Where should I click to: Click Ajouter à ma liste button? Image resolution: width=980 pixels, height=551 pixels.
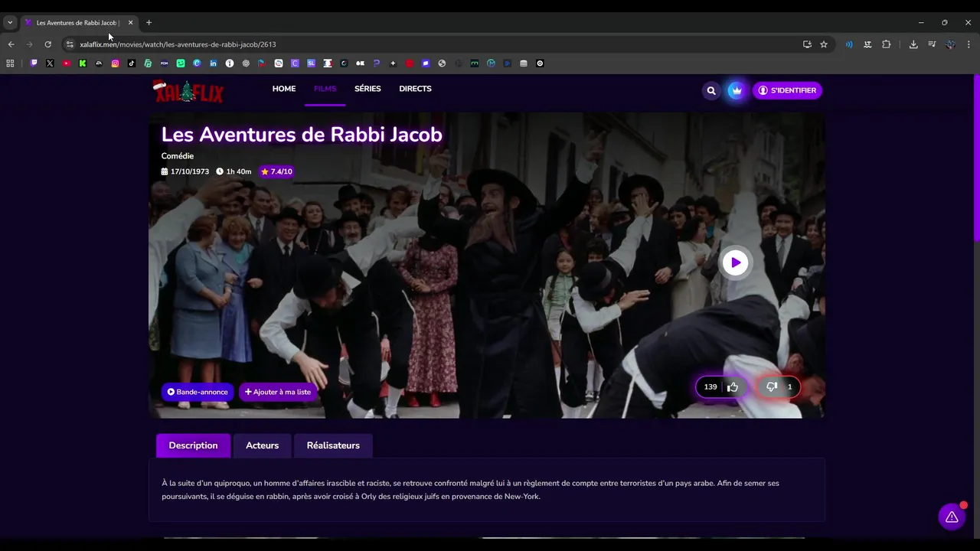pyautogui.click(x=278, y=392)
